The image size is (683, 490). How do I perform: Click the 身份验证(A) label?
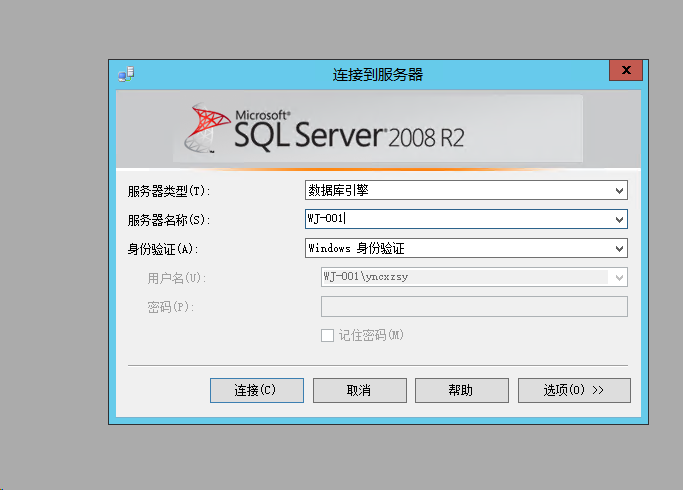click(163, 249)
